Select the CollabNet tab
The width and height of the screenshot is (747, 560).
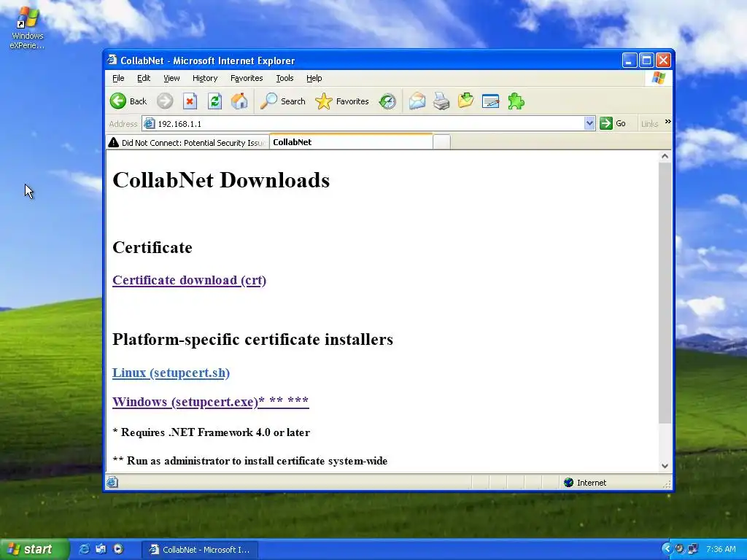click(351, 142)
